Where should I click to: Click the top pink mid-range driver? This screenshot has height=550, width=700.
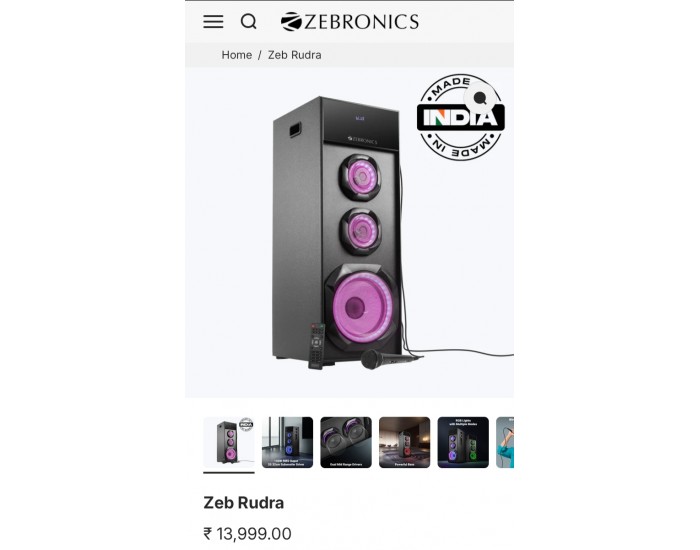pos(361,177)
